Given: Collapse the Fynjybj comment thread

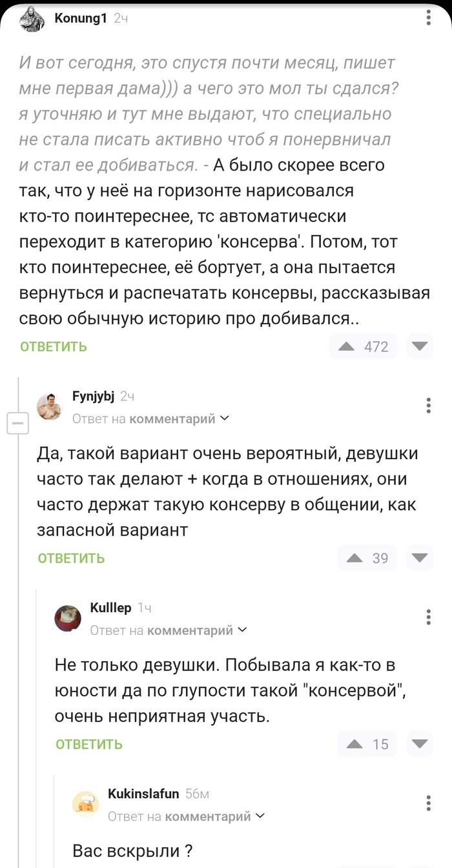Looking at the screenshot, I should [18, 423].
